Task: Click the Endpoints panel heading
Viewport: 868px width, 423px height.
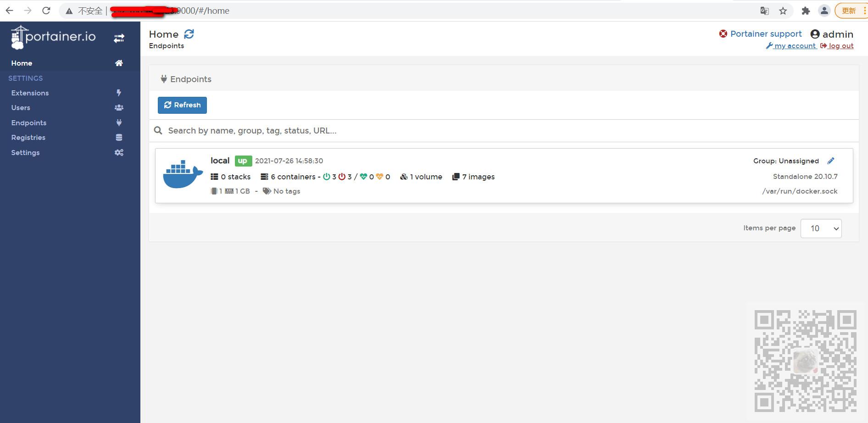Action: tap(186, 79)
